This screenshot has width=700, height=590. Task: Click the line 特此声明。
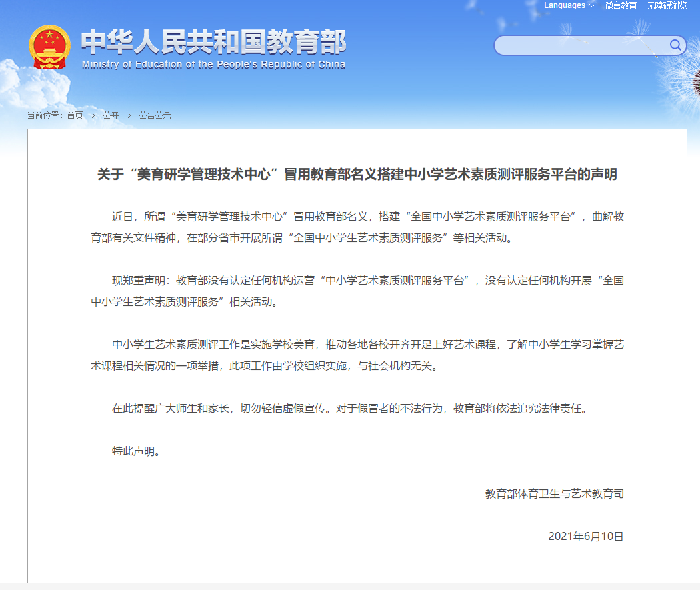136,451
